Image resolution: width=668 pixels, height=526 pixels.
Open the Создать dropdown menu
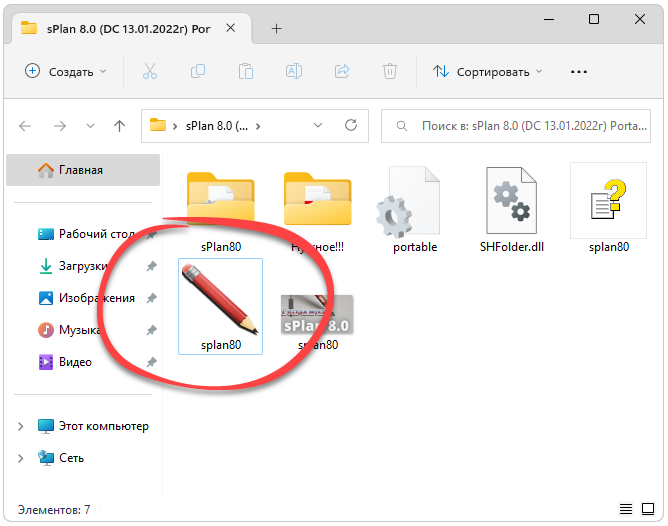point(66,72)
